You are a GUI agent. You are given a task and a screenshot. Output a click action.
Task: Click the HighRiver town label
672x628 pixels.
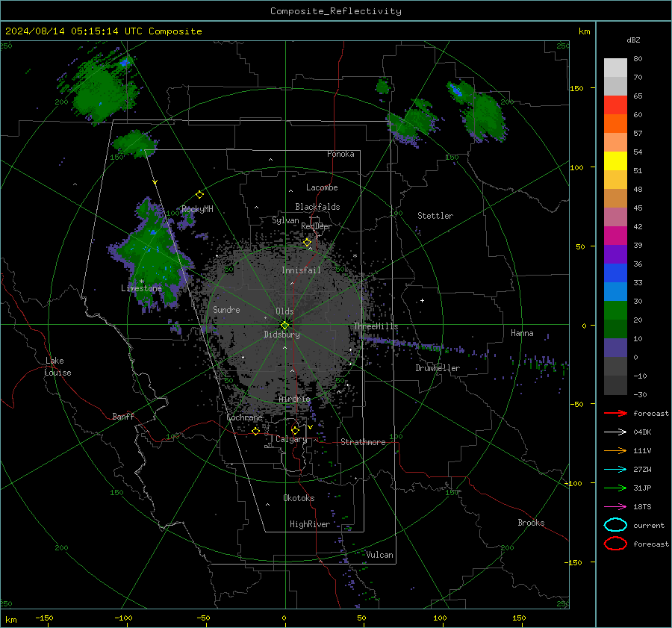pos(310,524)
